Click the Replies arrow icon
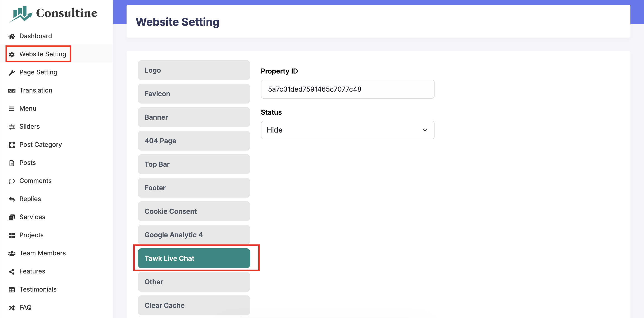The width and height of the screenshot is (644, 318). (x=12, y=199)
